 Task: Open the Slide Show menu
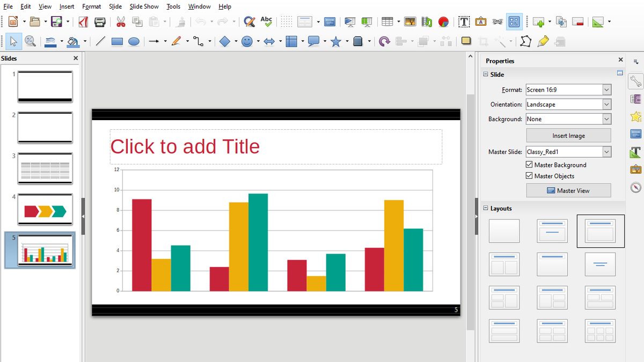pos(143,6)
